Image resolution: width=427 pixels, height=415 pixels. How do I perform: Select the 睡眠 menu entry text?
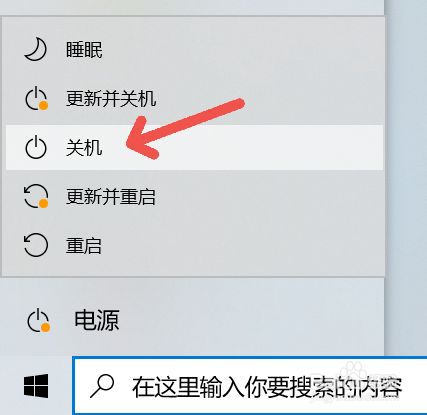click(84, 50)
